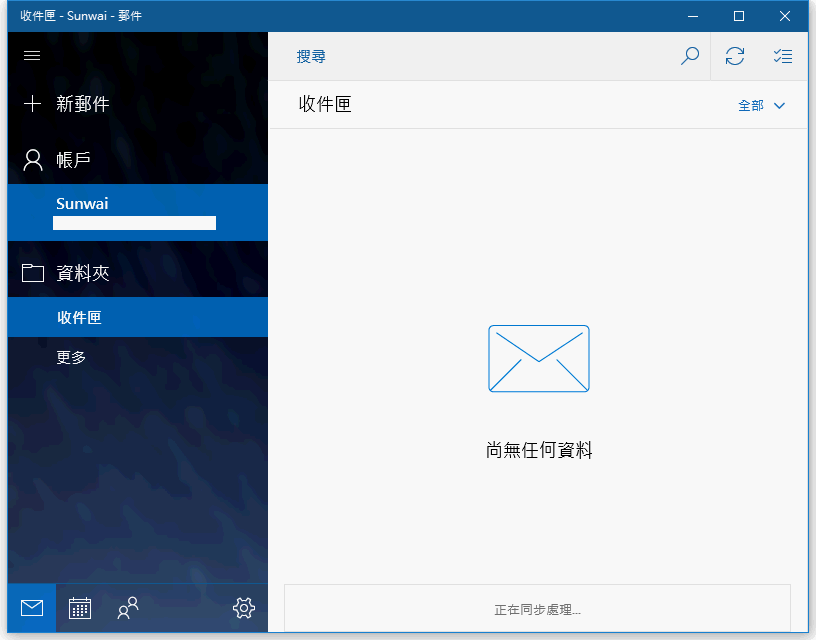The width and height of the screenshot is (816, 640).
Task: Open the 資料夾 folders label
Action: coord(83,273)
